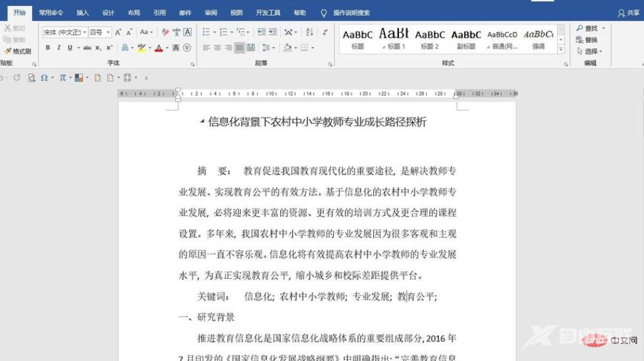The image size is (644, 361).
Task: Open the 审阅 (Review) ribbon tab
Action: click(x=211, y=13)
